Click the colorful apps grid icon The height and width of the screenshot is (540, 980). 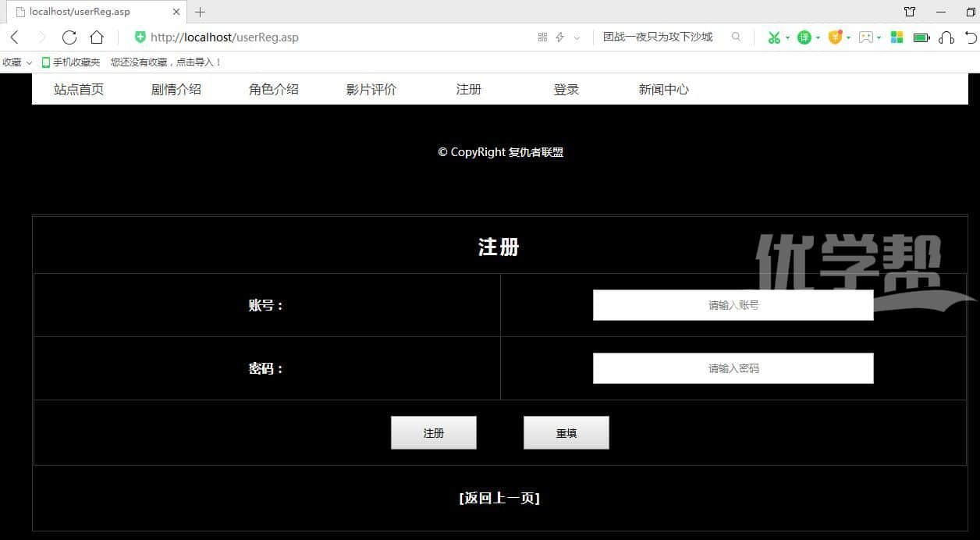(x=897, y=37)
